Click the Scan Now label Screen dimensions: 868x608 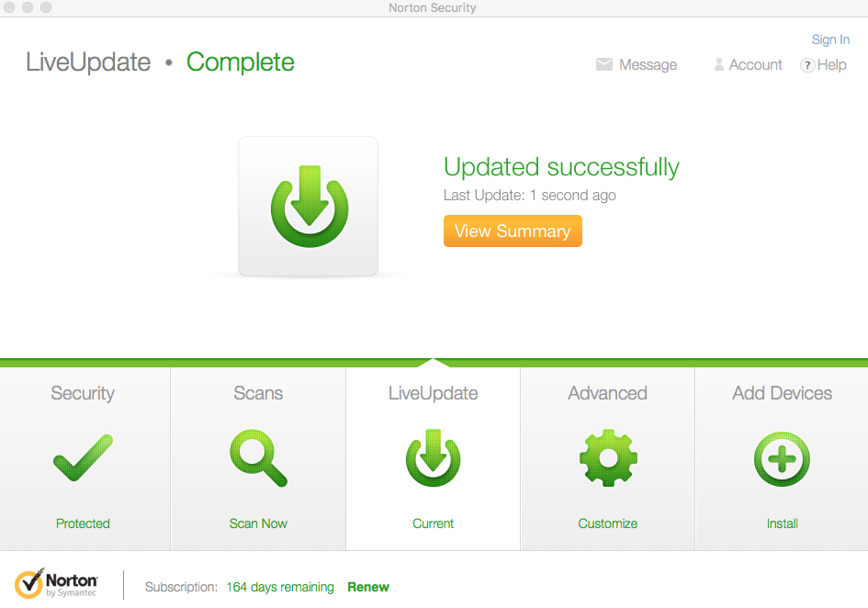click(258, 524)
